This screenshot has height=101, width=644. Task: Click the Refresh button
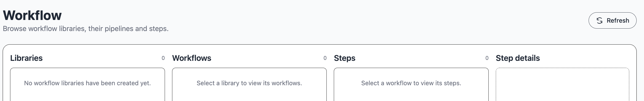tap(612, 20)
